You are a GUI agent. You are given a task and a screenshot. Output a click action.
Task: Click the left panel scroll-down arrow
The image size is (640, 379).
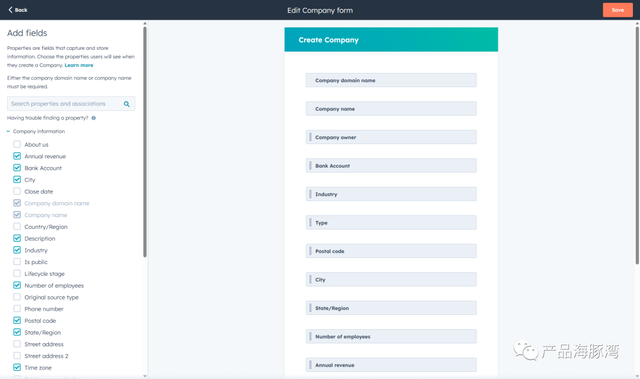[x=145, y=376]
